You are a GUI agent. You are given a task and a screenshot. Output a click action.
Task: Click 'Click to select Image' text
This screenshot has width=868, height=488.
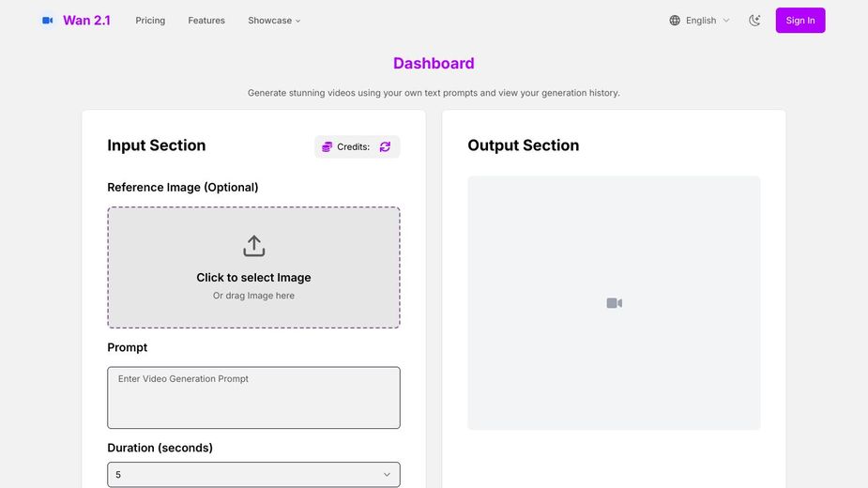tap(253, 278)
